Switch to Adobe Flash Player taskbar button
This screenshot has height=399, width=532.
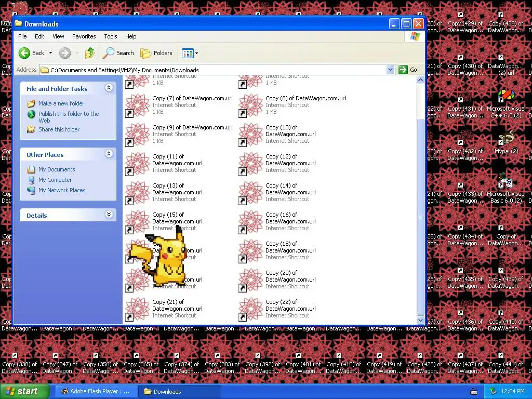[96, 392]
